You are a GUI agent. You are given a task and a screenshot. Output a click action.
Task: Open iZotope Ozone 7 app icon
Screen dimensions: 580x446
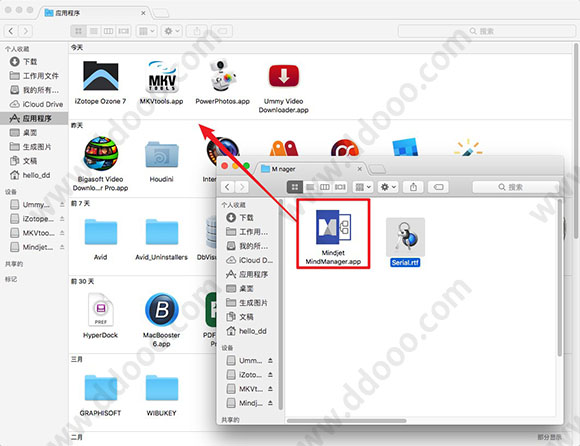[101, 76]
